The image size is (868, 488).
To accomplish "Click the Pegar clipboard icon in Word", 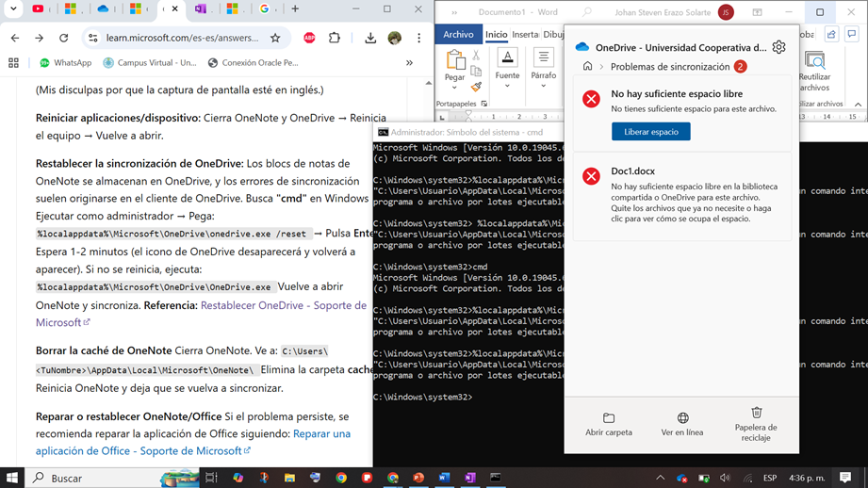I will [x=455, y=60].
